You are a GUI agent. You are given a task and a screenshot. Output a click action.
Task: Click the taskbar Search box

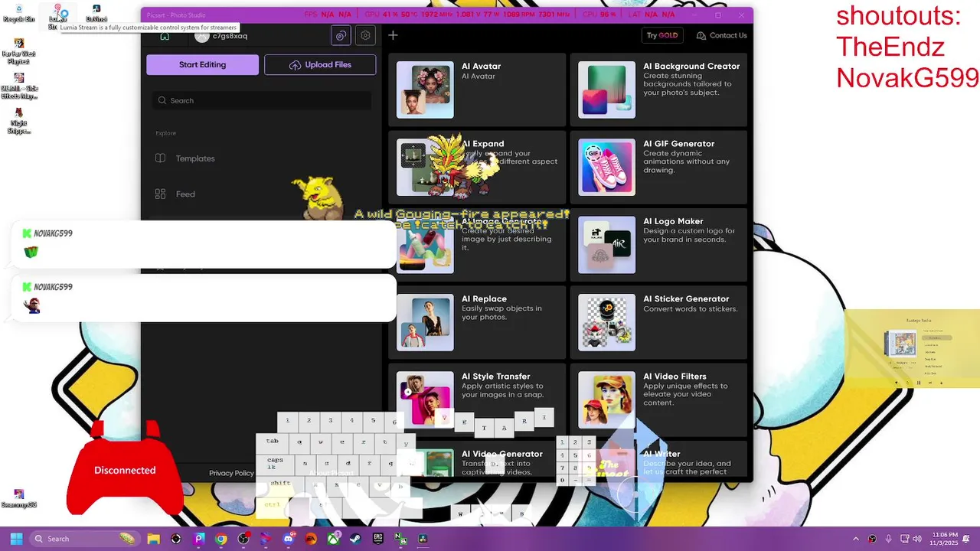84,539
